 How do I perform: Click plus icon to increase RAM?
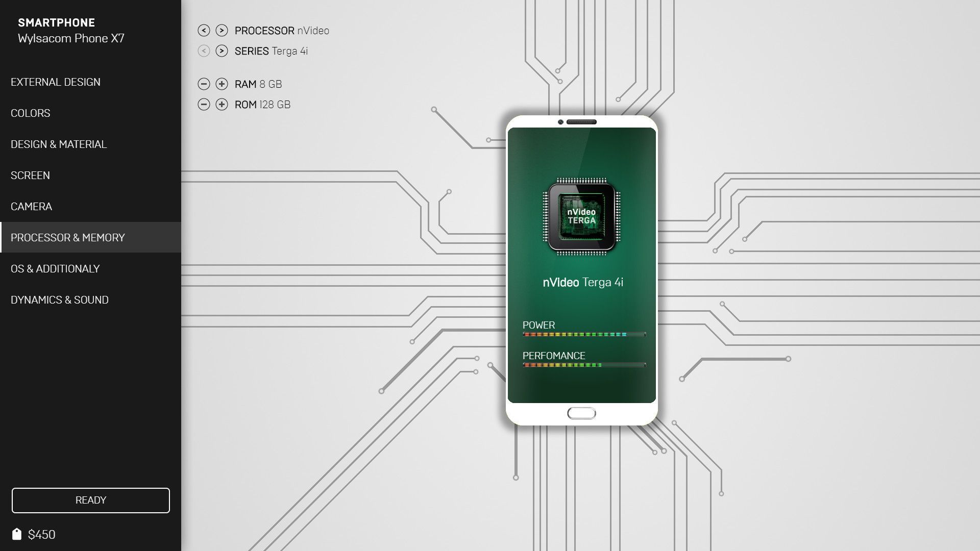coord(222,84)
